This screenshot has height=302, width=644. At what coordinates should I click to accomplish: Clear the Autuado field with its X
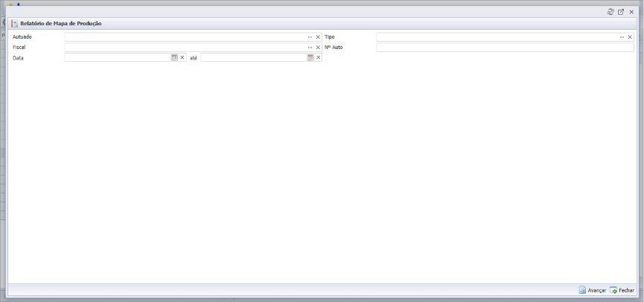click(318, 37)
